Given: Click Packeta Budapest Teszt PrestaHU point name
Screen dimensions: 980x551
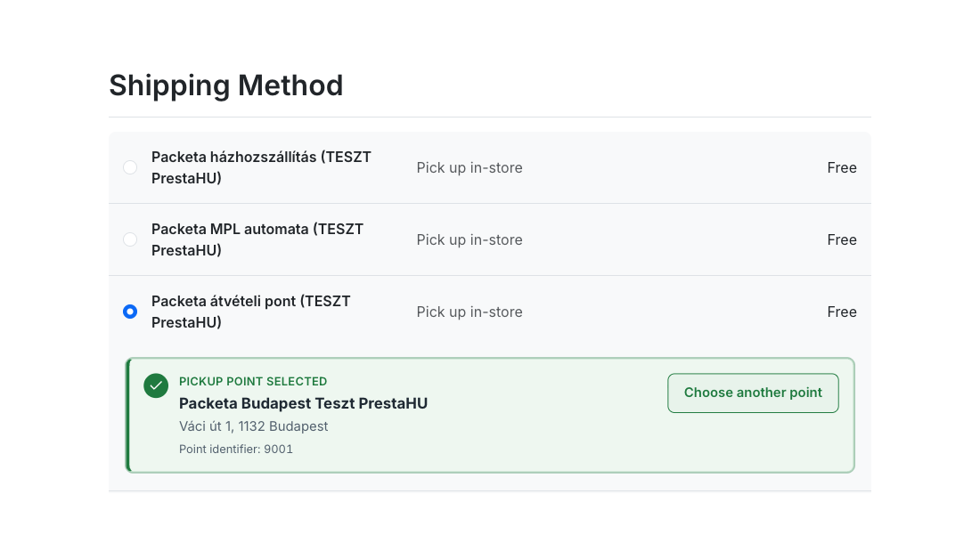Looking at the screenshot, I should 303,403.
